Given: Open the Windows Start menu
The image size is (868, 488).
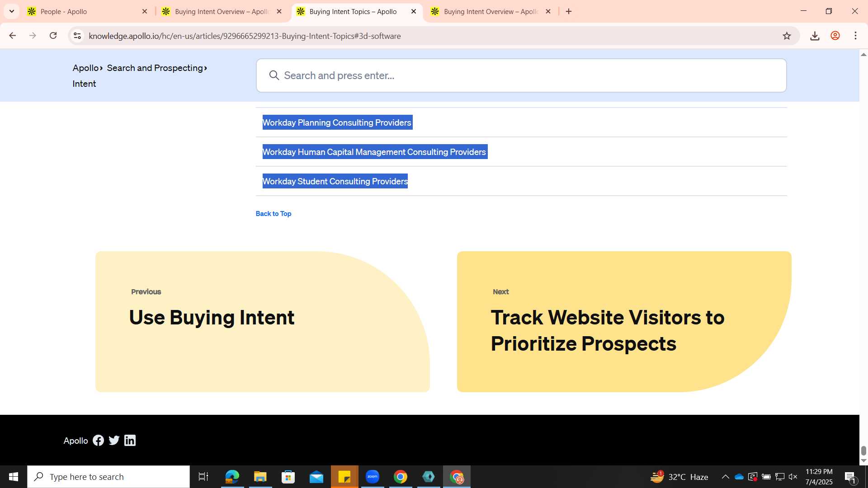Looking at the screenshot, I should [14, 477].
